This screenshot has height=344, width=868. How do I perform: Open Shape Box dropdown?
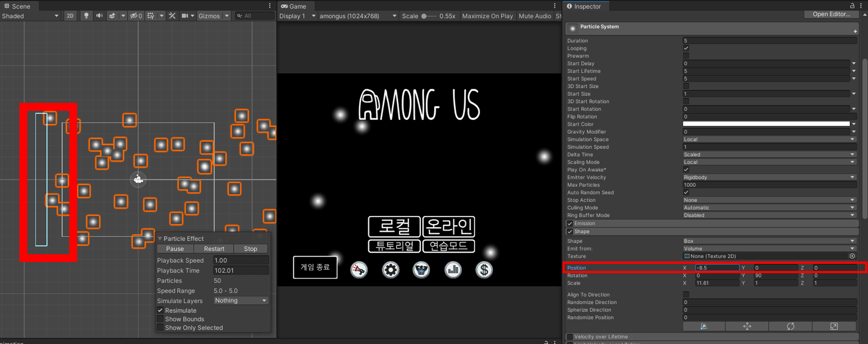coord(769,241)
